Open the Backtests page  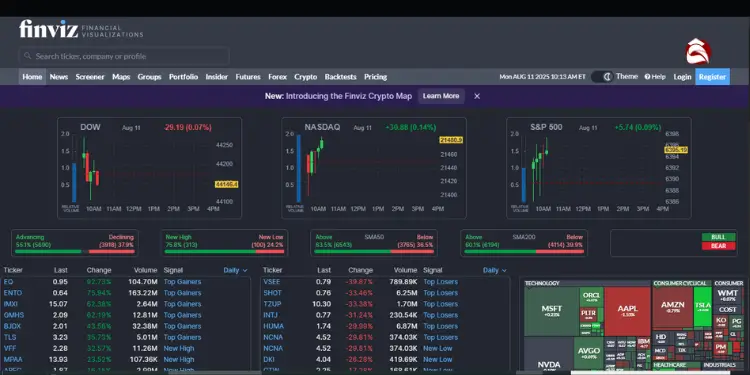click(341, 77)
